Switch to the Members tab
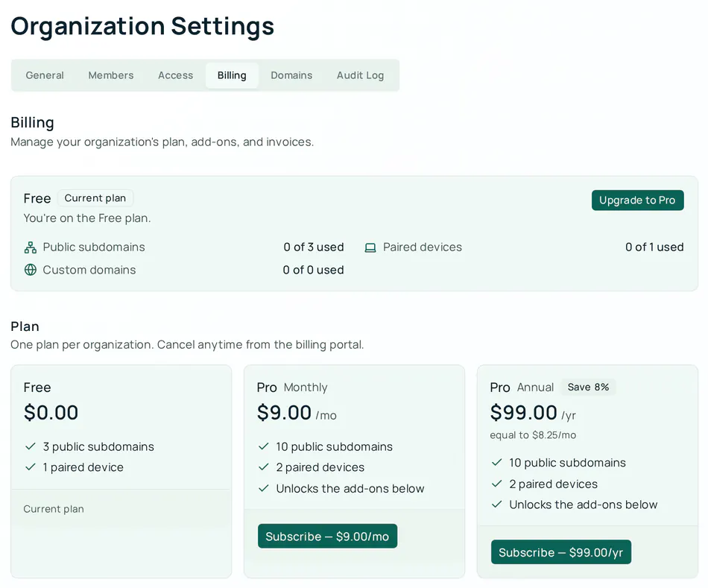The image size is (708, 588). pos(110,75)
